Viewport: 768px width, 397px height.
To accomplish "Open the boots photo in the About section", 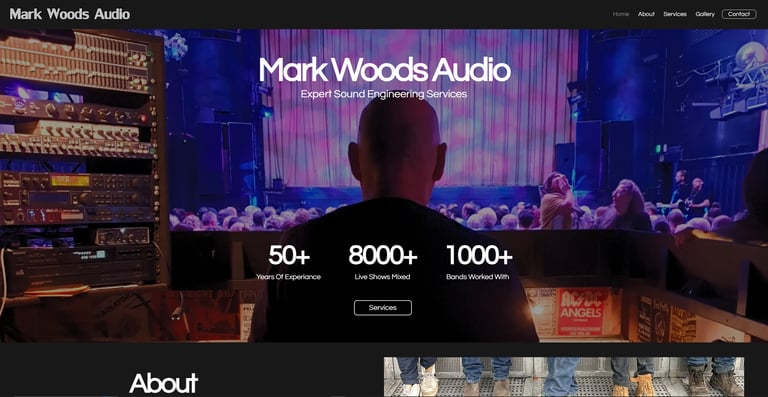I will (564, 376).
